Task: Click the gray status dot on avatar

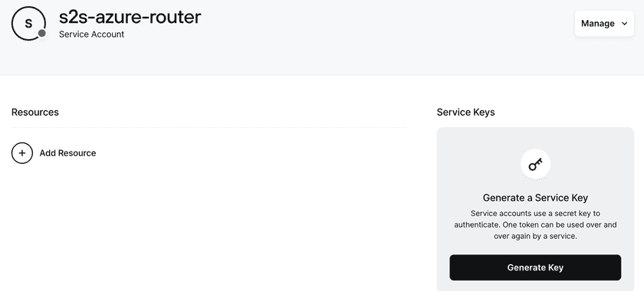Action: pyautogui.click(x=41, y=33)
